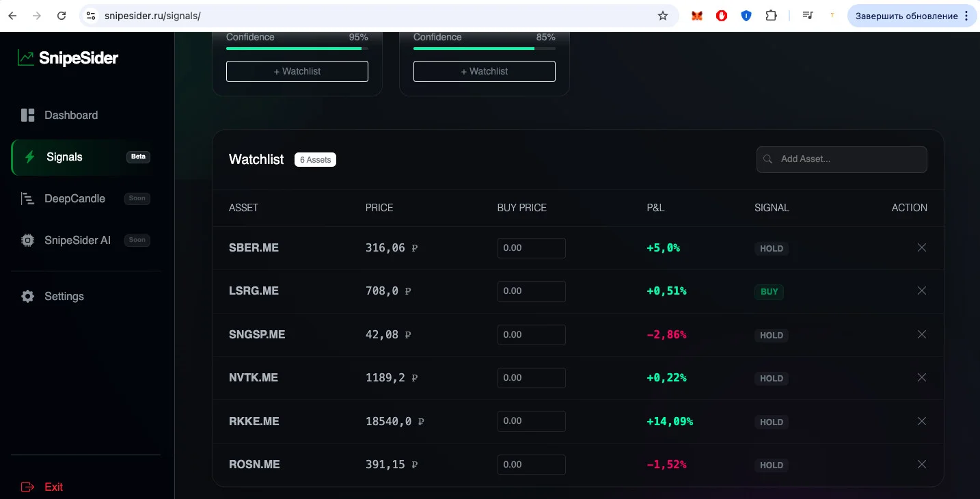
Task: Remove LSRG.ME from the watchlist
Action: coord(922,291)
